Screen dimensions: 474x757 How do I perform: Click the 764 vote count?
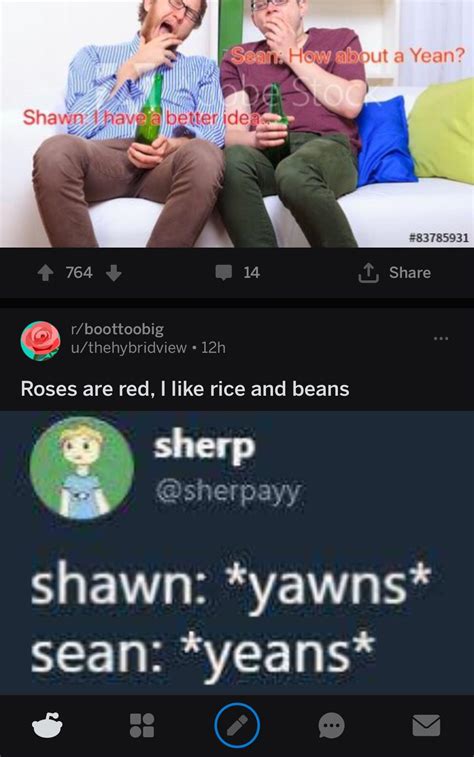pos(79,273)
